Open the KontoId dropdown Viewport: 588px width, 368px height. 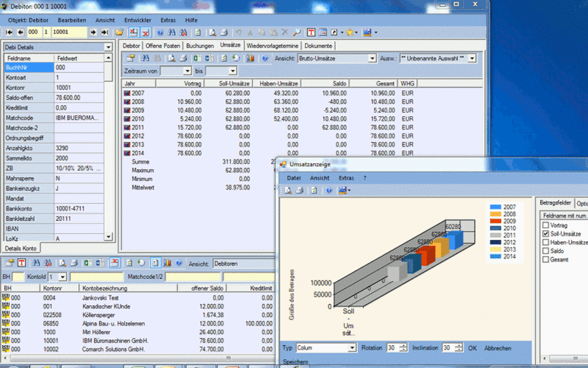coord(62,277)
